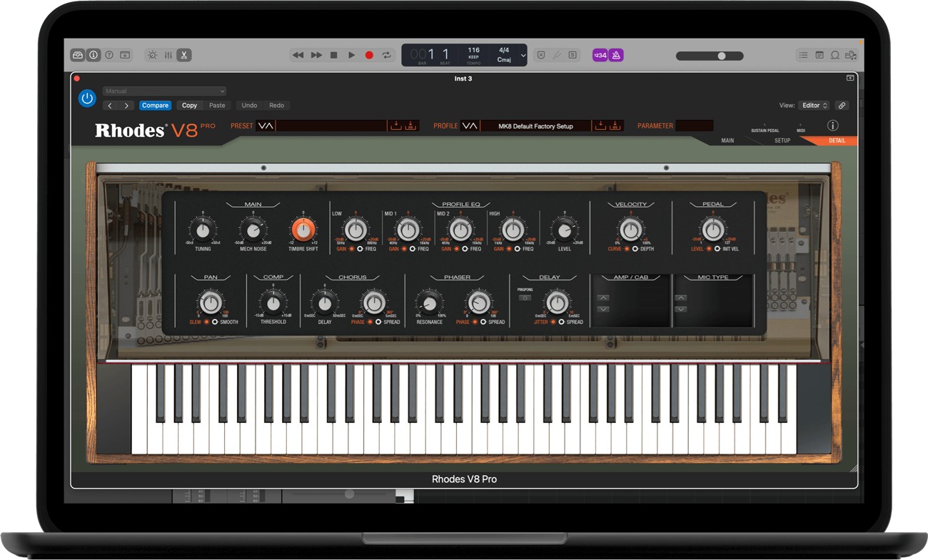Open the Manual preset dropdown

click(164, 91)
